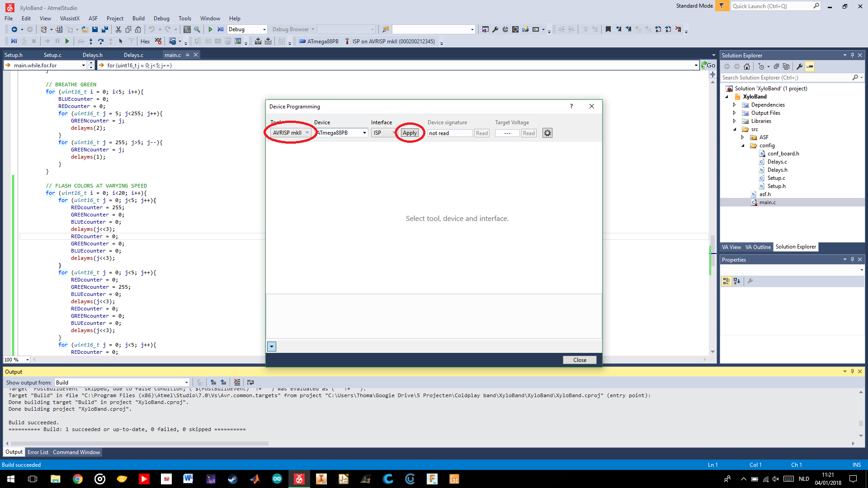Click the Output panel horizontal scrollbar
This screenshot has width=868, height=488.
[x=139, y=443]
